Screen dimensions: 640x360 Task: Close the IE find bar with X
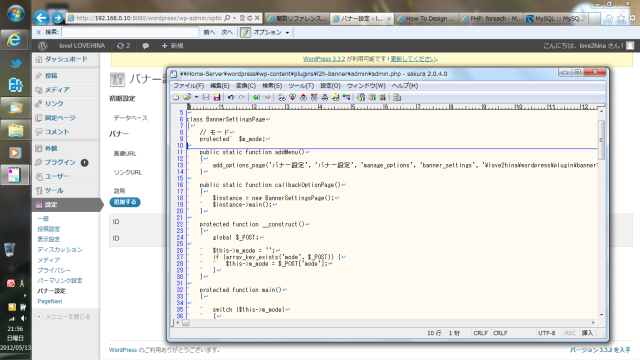coord(38,32)
